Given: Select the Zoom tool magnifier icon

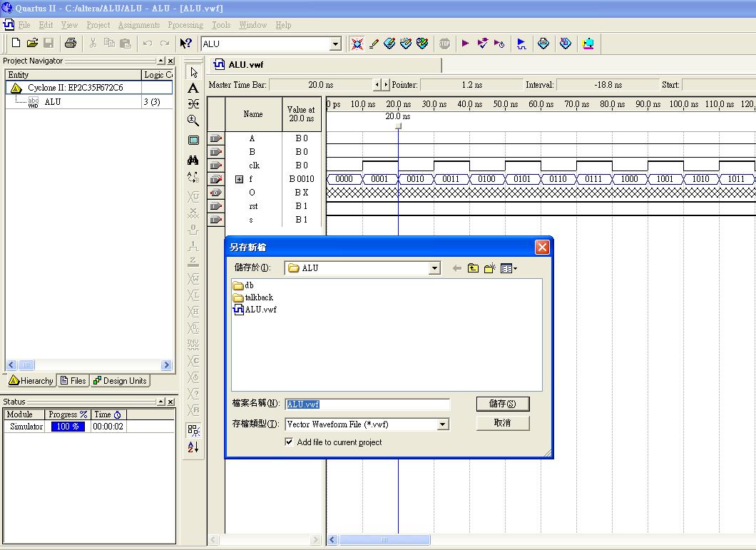Looking at the screenshot, I should (193, 121).
